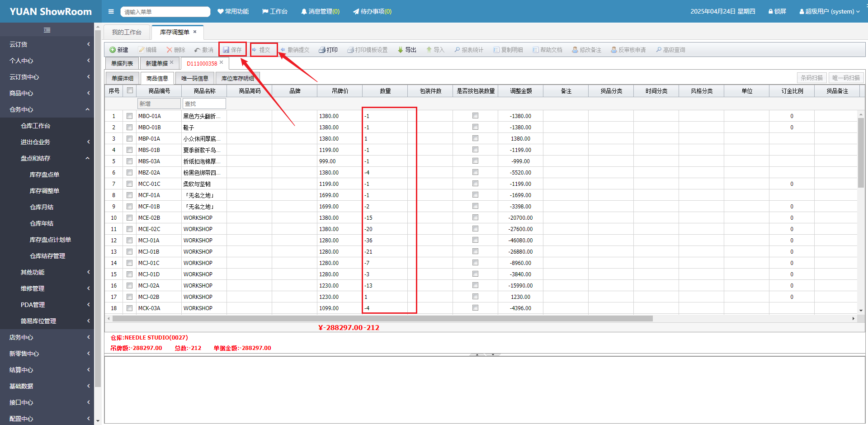Switch to 我的工作台 tab
The image size is (868, 425).
[127, 32]
